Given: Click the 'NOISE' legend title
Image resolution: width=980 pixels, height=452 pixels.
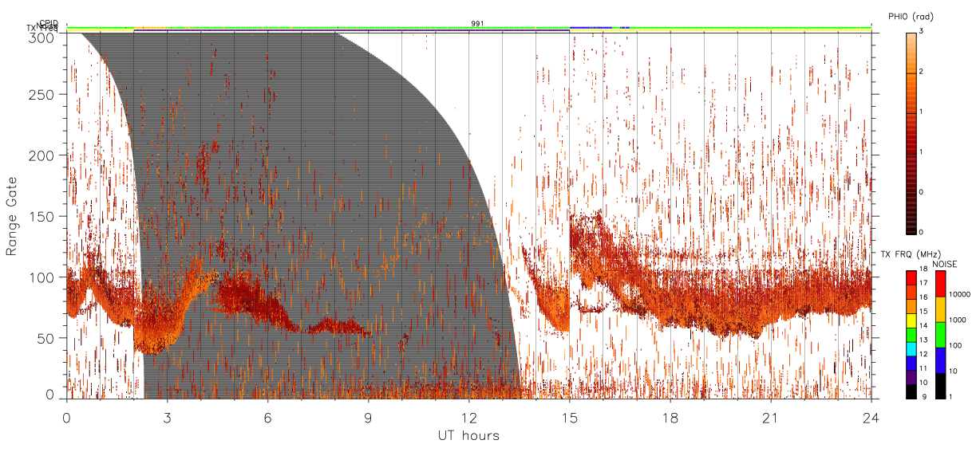Looking at the screenshot, I should (946, 264).
